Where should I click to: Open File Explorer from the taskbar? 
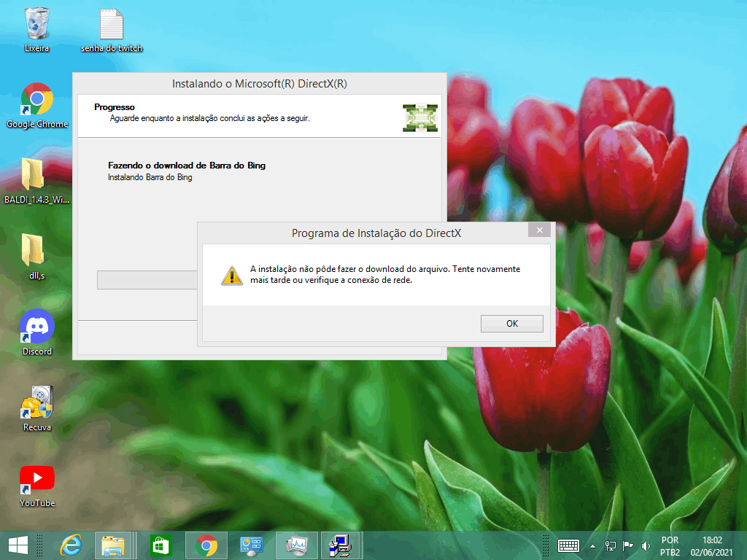[x=112, y=545]
